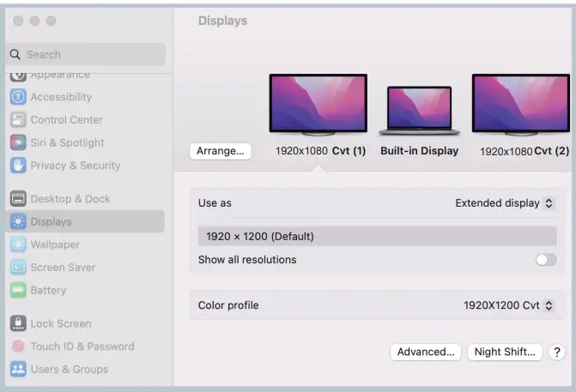Open Control Center settings icon
Screen dimensions: 576x392
pos(17,120)
